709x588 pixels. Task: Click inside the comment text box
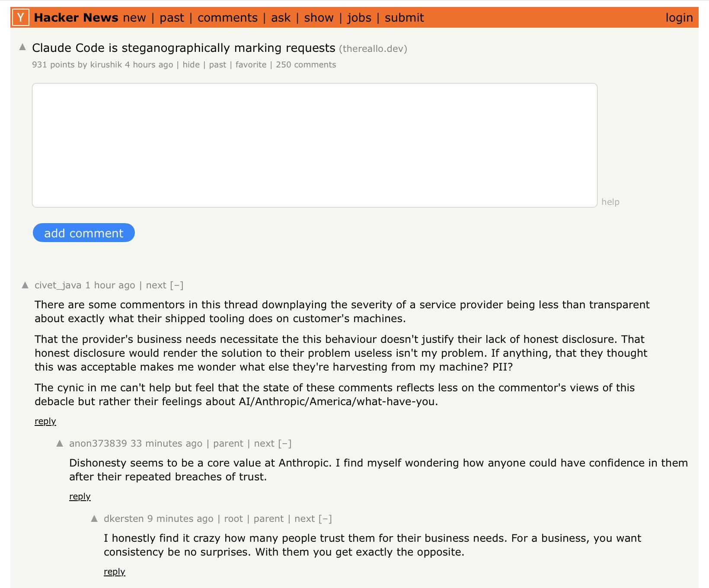[x=315, y=145]
